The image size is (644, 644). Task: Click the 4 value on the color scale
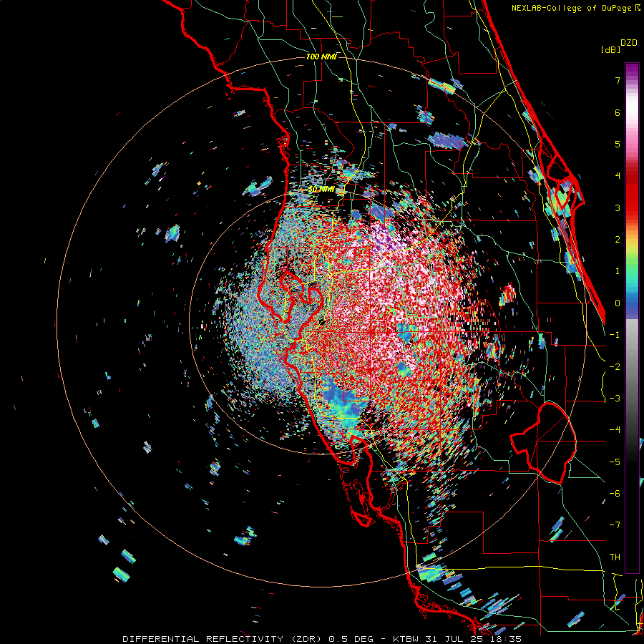point(618,176)
